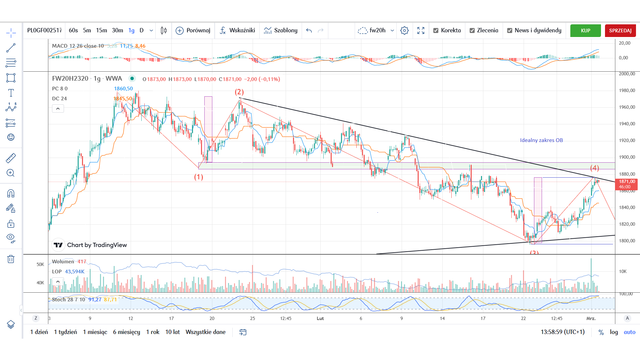
Task: Click the red SPRZEDAJ sell button
Action: (620, 31)
